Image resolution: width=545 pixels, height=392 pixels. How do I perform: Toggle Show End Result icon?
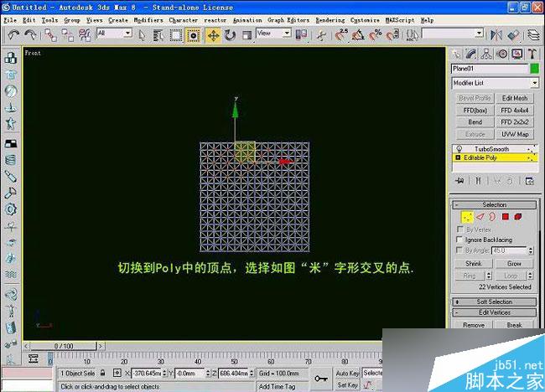(x=478, y=181)
